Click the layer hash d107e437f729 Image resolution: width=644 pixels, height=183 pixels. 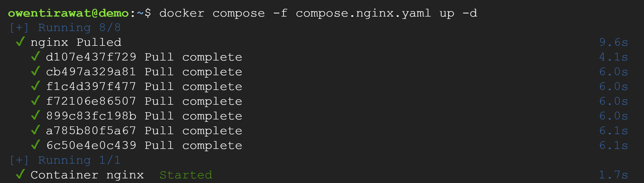tap(91, 57)
